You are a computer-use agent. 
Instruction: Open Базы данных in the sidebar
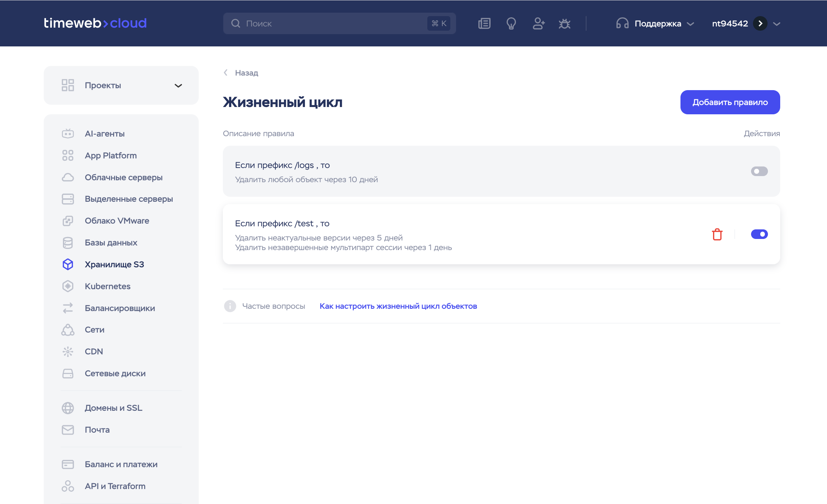(111, 243)
